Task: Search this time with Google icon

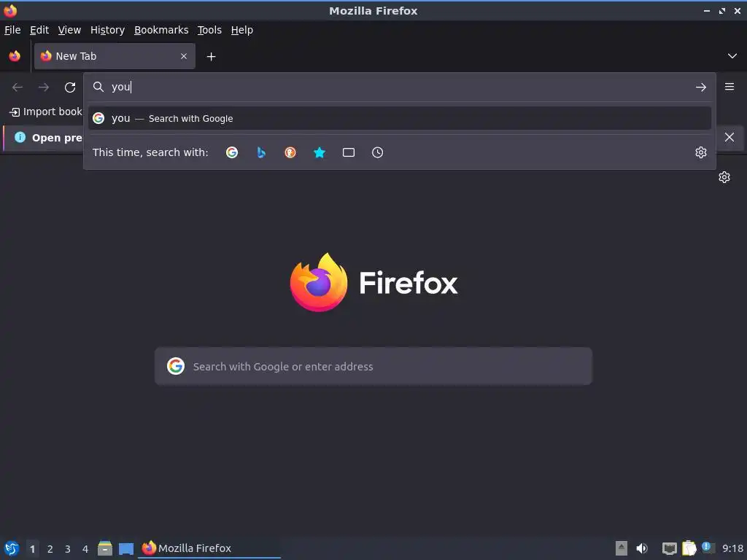Action: pos(232,152)
